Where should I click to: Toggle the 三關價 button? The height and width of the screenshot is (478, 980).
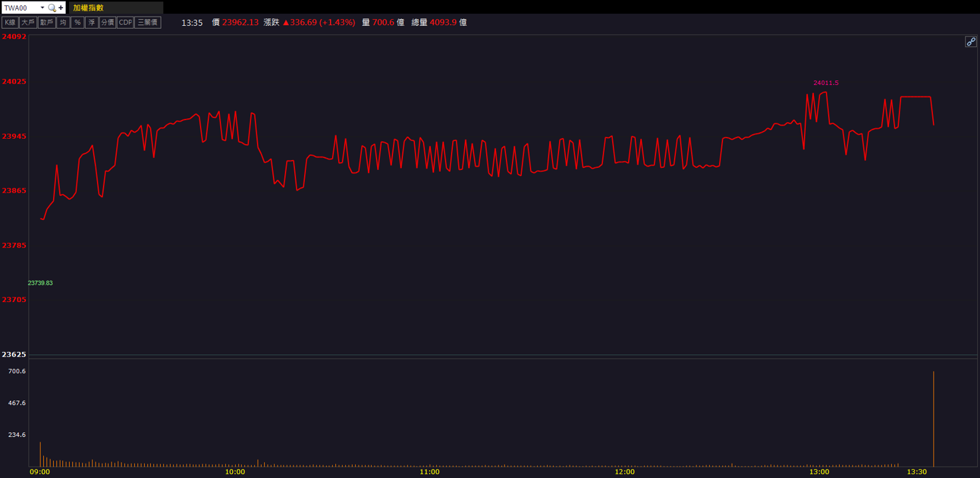click(147, 23)
